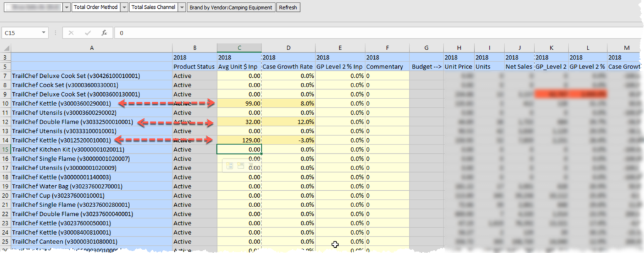Image resolution: width=644 pixels, height=253 pixels.
Task: Select TrailChef Kettle (v30003600290001) cell
Action: (x=92, y=104)
